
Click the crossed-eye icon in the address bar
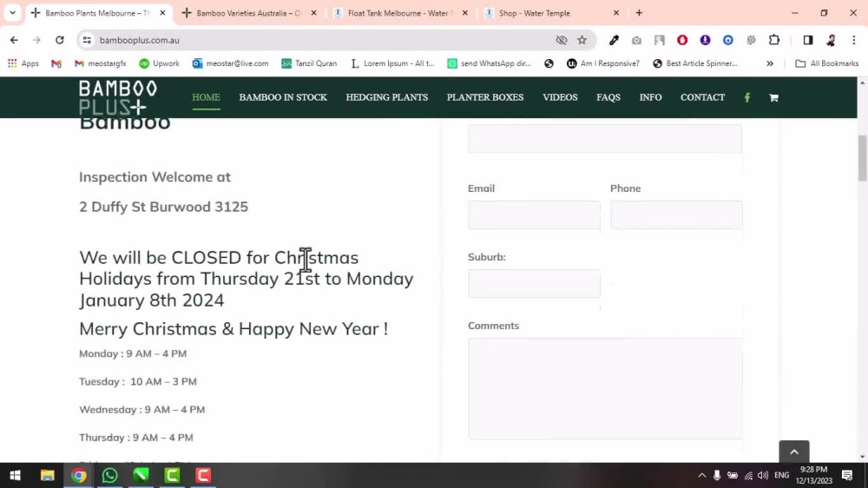[x=562, y=40]
